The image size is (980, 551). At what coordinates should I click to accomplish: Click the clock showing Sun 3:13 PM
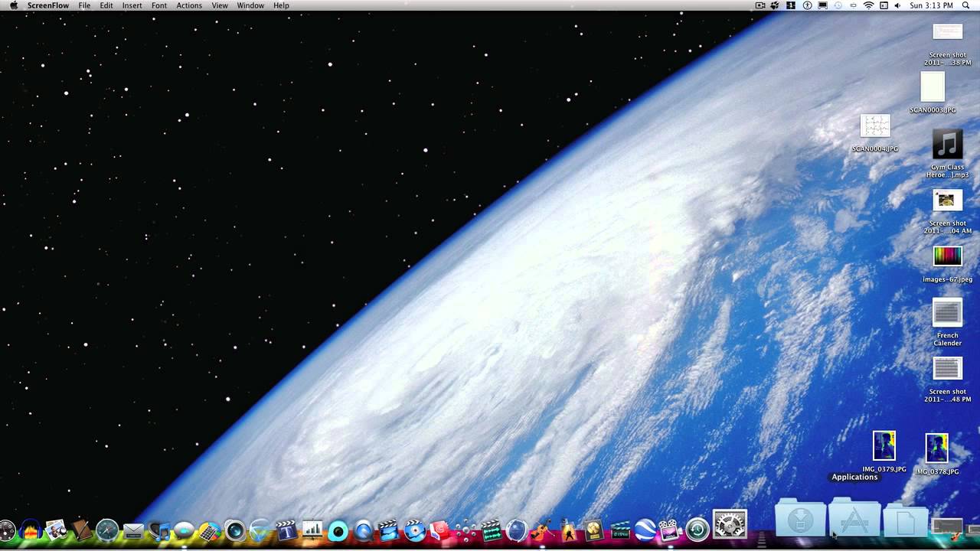932,5
